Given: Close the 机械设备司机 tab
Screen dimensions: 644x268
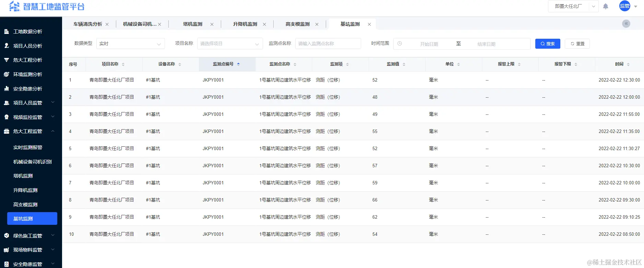Looking at the screenshot, I should click(x=159, y=24).
